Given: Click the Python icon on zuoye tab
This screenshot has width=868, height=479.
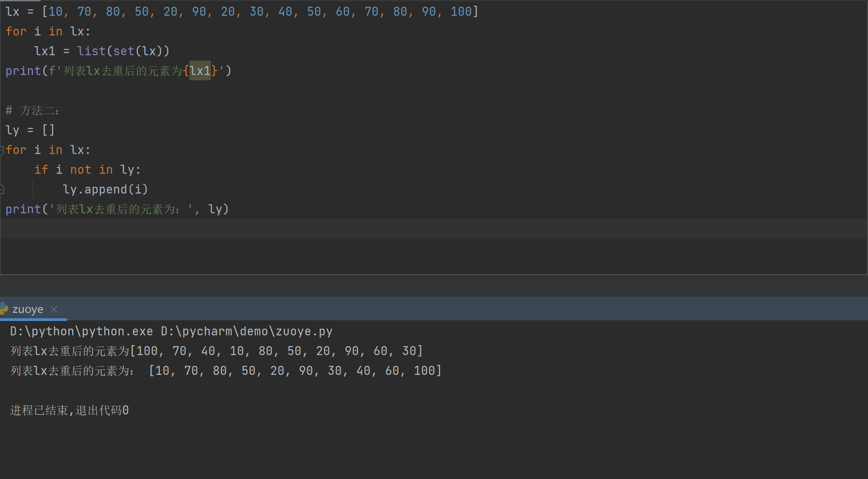Looking at the screenshot, I should coord(4,309).
